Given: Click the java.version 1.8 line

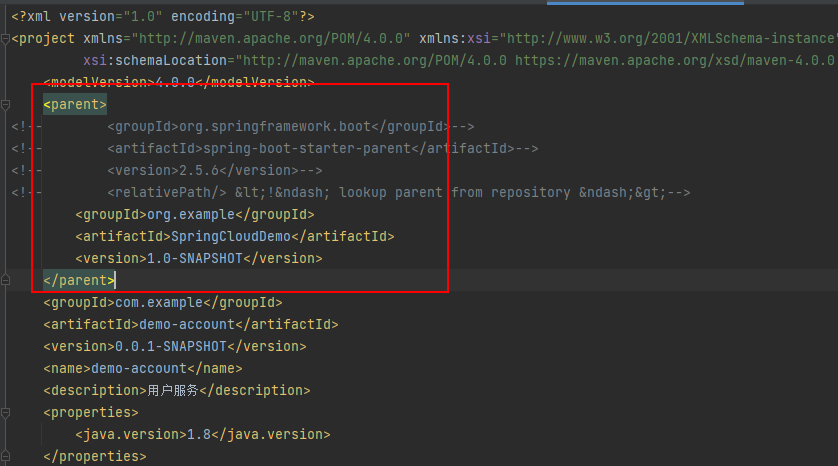Looking at the screenshot, I should (203, 434).
